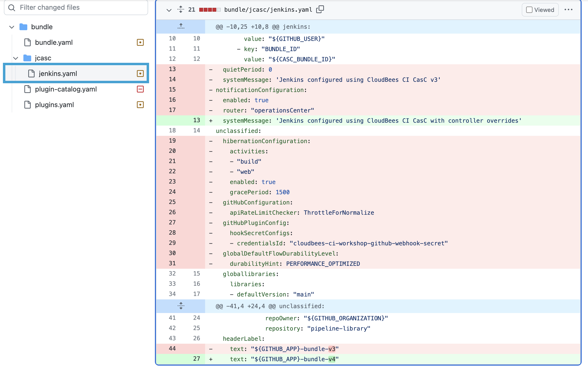Image resolution: width=588 pixels, height=369 pixels.
Task: Click the search magnifier in the filter box
Action: [x=11, y=8]
